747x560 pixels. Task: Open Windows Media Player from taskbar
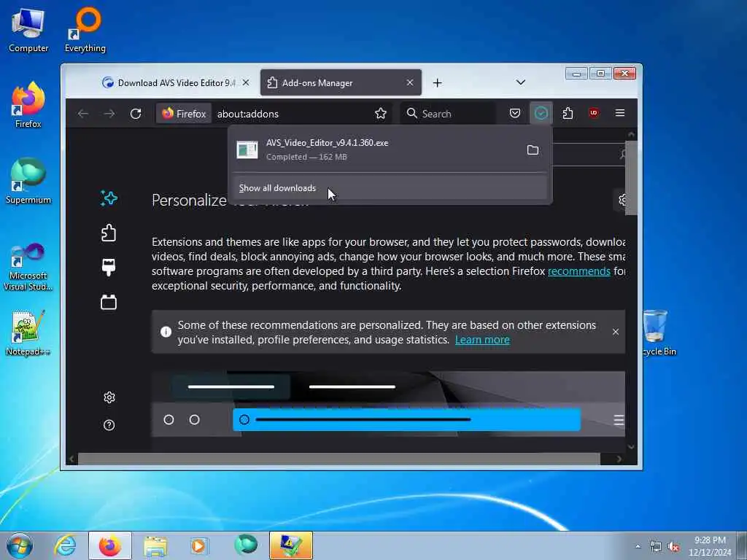pyautogui.click(x=199, y=545)
